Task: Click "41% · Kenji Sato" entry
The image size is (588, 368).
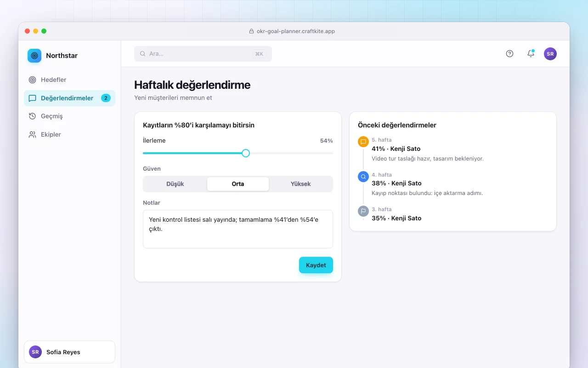Action: [396, 149]
